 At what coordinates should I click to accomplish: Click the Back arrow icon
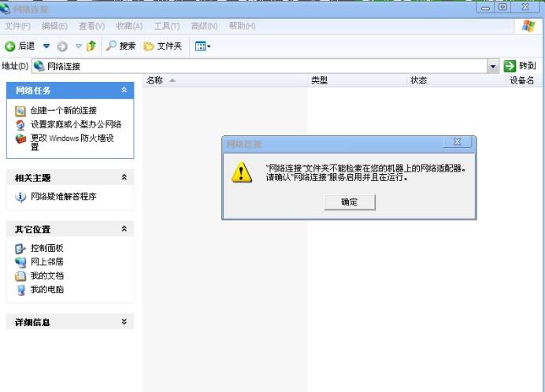9,46
